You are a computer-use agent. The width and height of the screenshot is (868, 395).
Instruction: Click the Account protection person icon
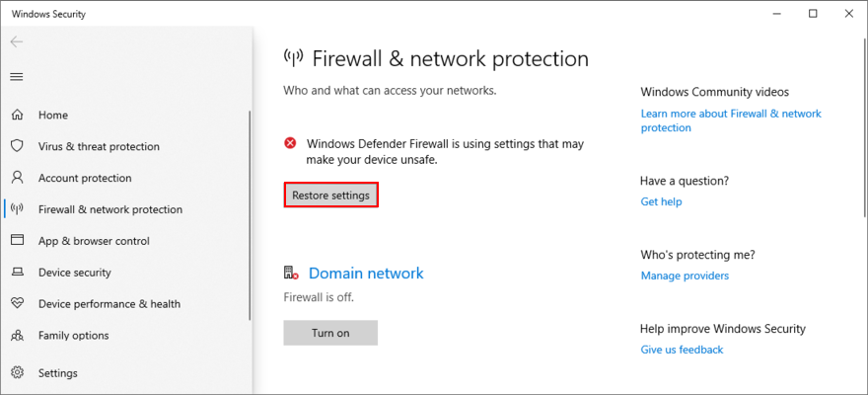(x=17, y=178)
